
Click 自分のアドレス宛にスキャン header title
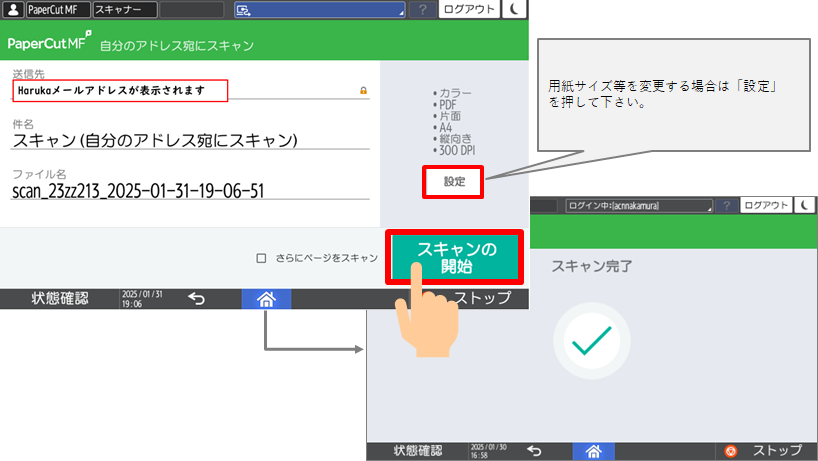pyautogui.click(x=177, y=46)
